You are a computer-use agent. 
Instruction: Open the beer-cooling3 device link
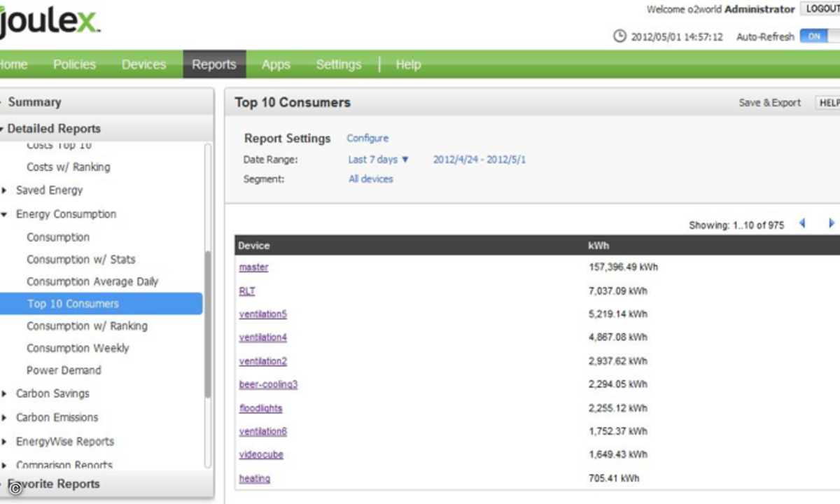pyautogui.click(x=268, y=384)
